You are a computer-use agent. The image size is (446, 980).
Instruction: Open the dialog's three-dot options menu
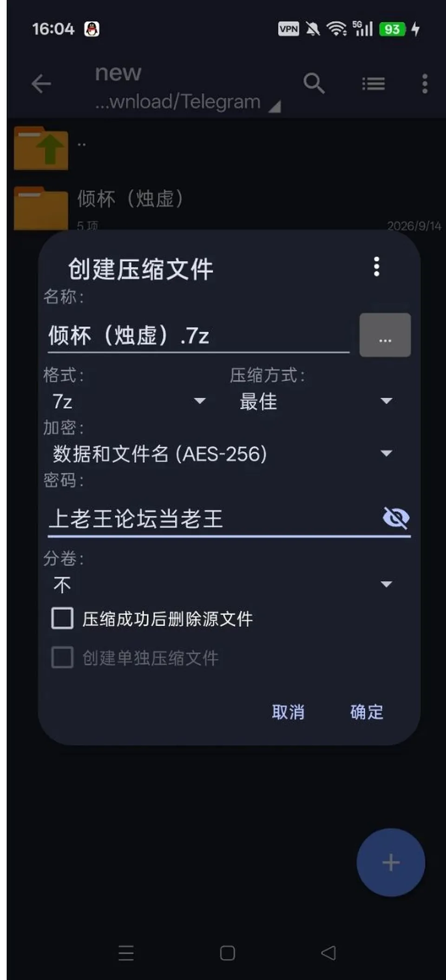(377, 267)
